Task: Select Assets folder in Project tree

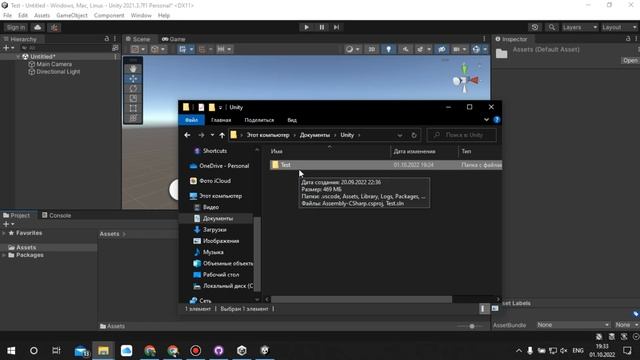Action: [26, 247]
